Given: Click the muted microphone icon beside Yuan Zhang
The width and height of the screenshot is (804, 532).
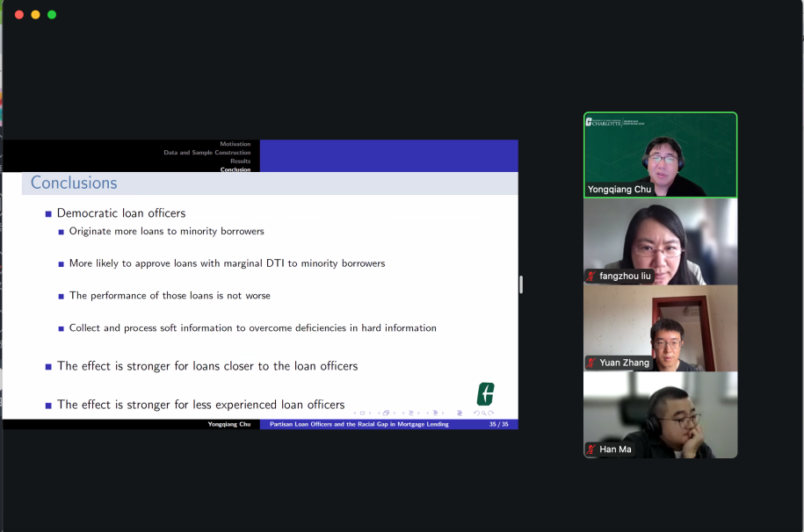Looking at the screenshot, I should (591, 363).
